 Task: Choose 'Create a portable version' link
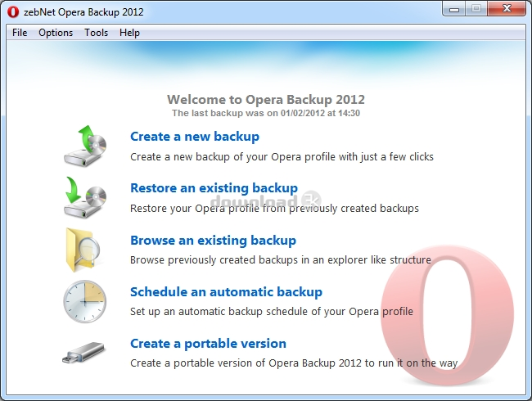click(209, 344)
